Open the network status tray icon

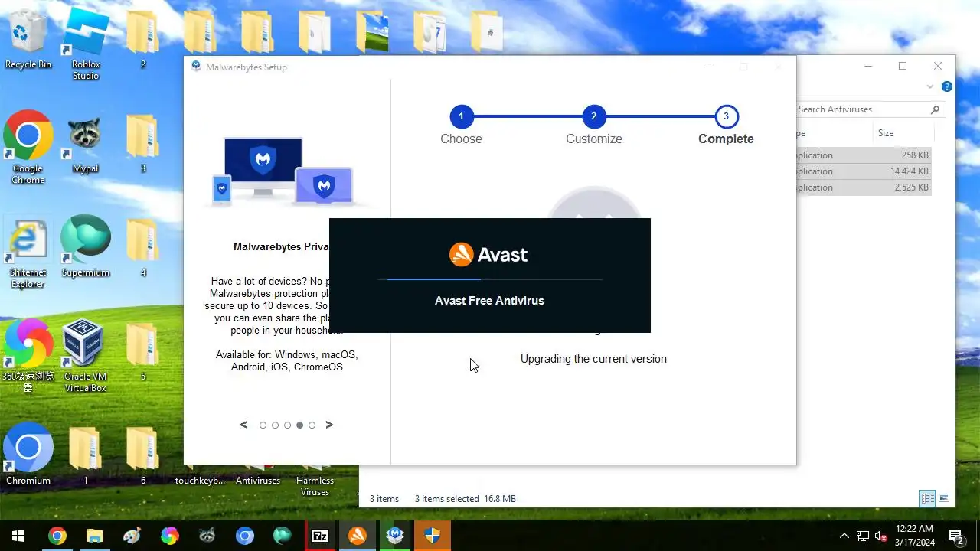[862, 536]
